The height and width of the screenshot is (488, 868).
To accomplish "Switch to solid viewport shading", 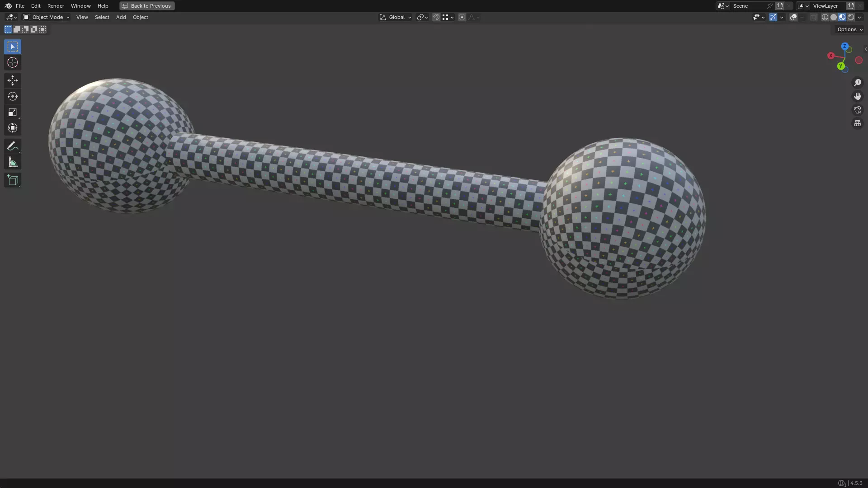I will click(834, 17).
